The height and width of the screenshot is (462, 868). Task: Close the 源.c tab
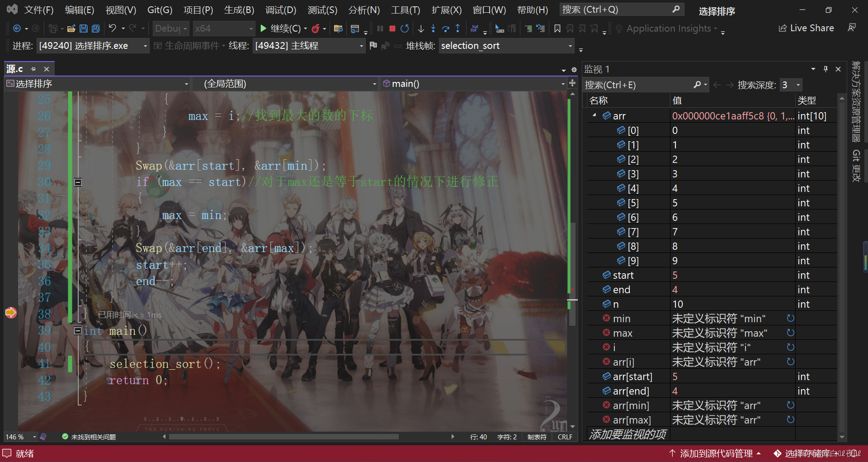(x=46, y=69)
